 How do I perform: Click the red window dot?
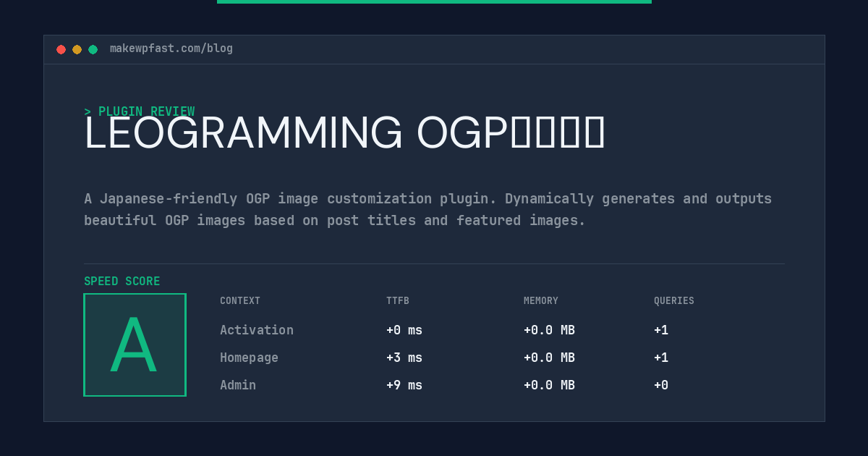61,49
